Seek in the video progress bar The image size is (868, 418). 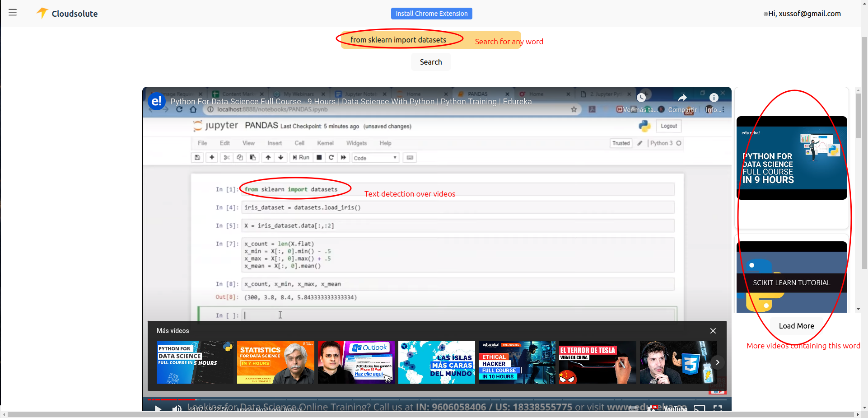point(437,399)
